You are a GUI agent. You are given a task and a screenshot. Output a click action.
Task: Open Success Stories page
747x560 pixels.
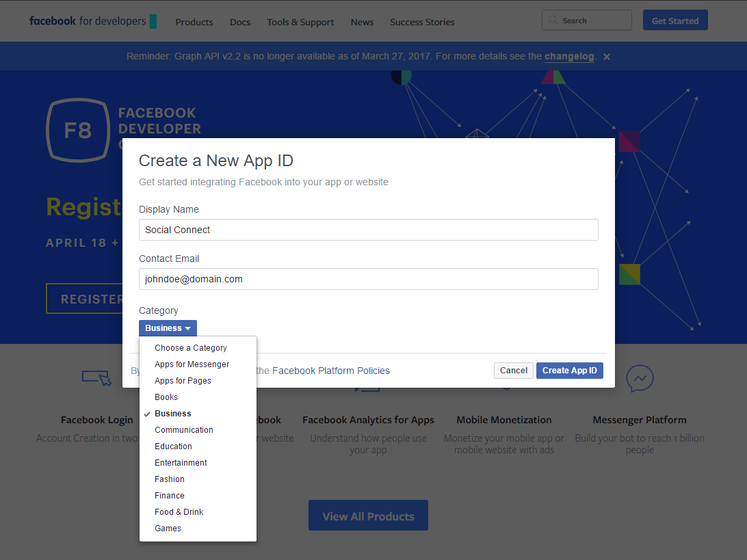point(422,22)
